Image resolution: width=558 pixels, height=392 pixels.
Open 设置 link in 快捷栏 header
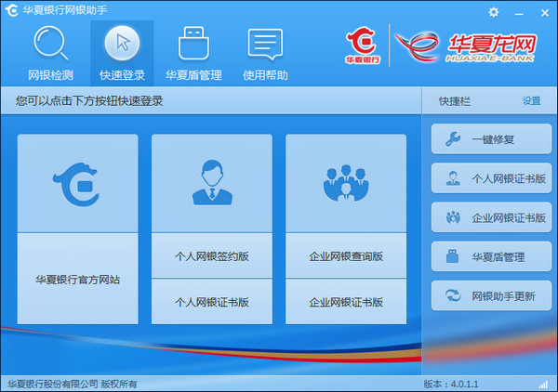[531, 101]
